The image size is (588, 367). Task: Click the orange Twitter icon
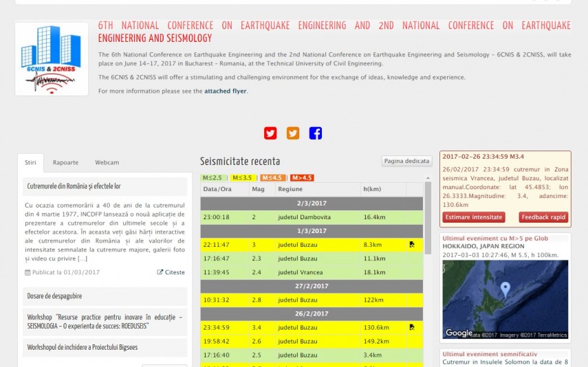(293, 133)
